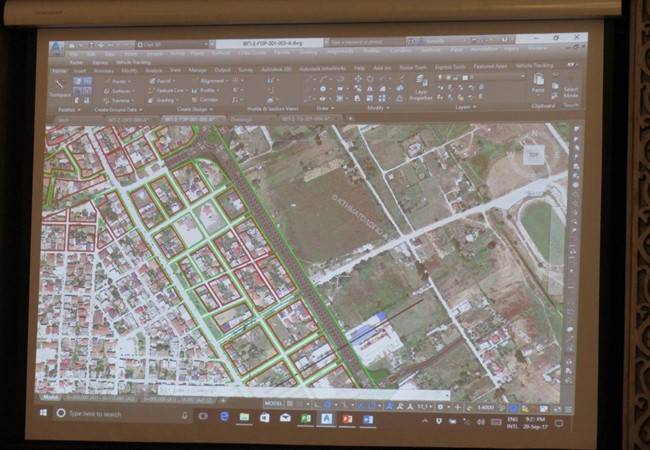Open the annotation scale dropdown
The image size is (650, 450).
point(424,406)
